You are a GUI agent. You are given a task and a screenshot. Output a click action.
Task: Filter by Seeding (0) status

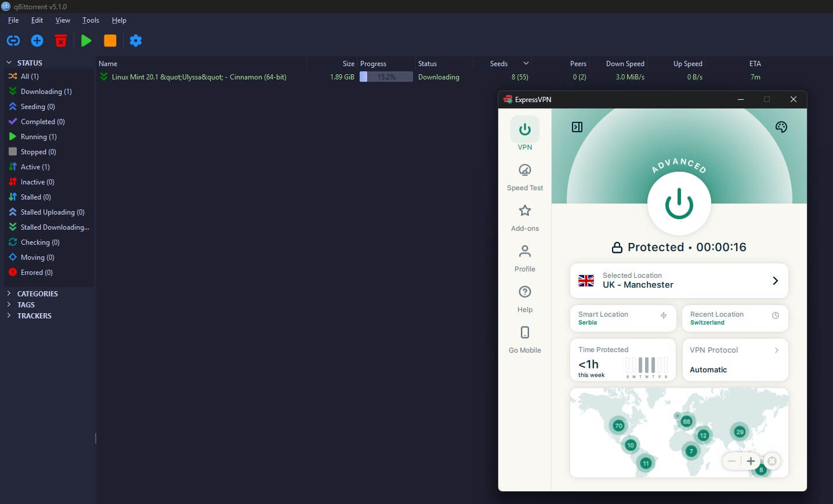tap(48, 107)
